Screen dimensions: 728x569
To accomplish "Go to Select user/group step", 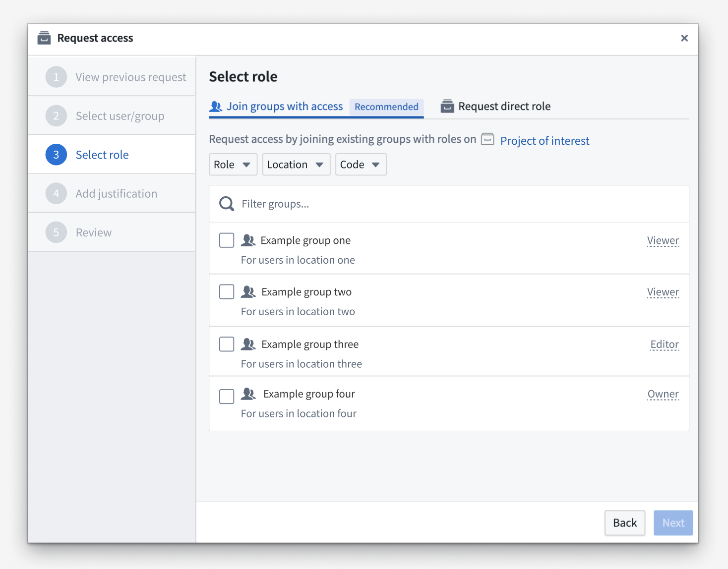I will point(112,116).
